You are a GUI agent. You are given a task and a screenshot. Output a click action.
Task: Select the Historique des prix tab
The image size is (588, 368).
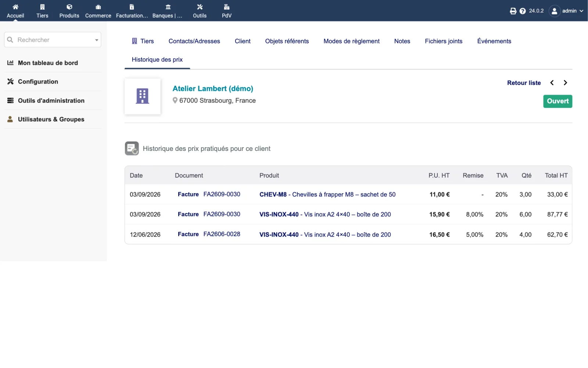pyautogui.click(x=157, y=60)
